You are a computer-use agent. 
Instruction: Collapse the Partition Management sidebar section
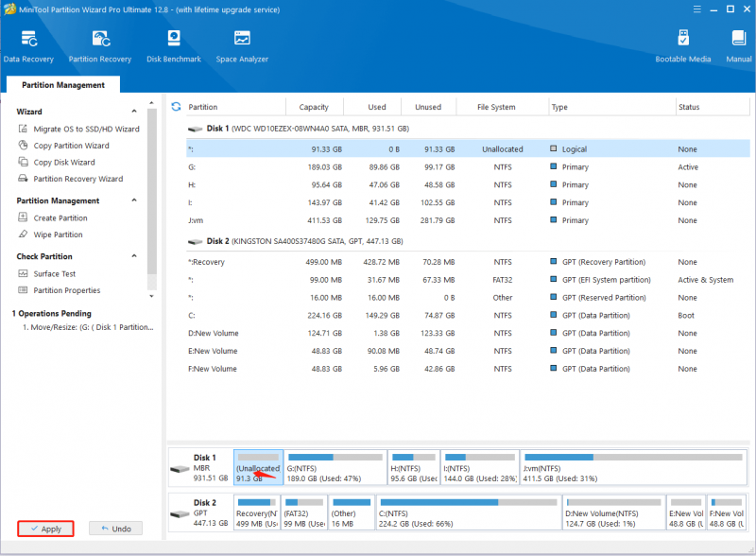pyautogui.click(x=134, y=200)
